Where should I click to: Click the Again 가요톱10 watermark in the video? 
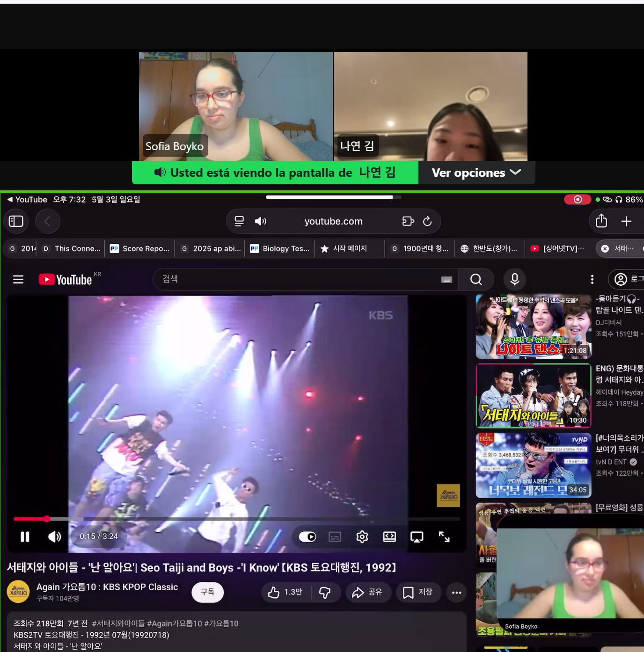click(x=448, y=496)
